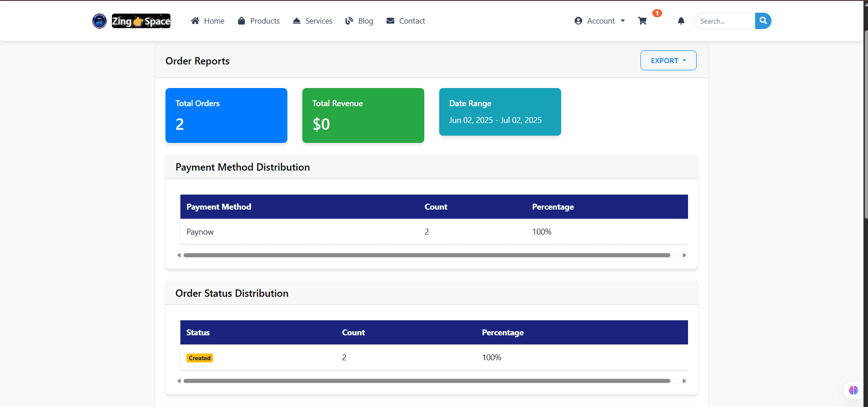Click the Total Revenue green card

point(363,115)
